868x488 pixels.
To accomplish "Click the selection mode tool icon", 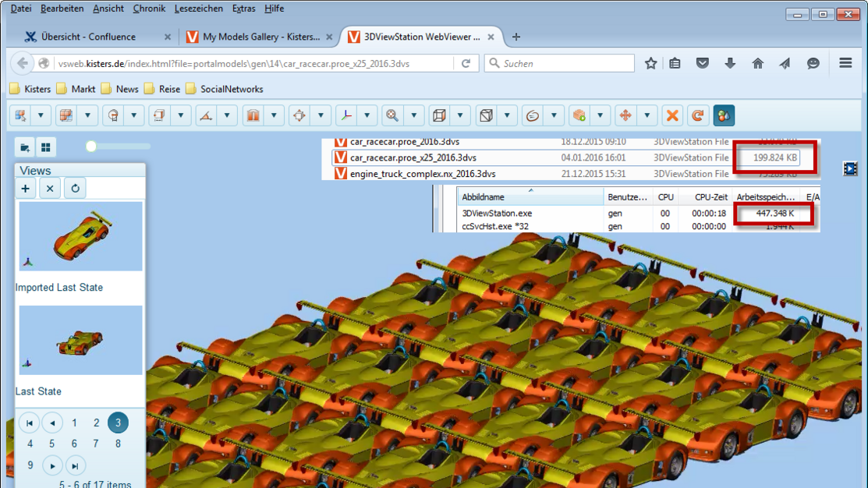I will (21, 115).
